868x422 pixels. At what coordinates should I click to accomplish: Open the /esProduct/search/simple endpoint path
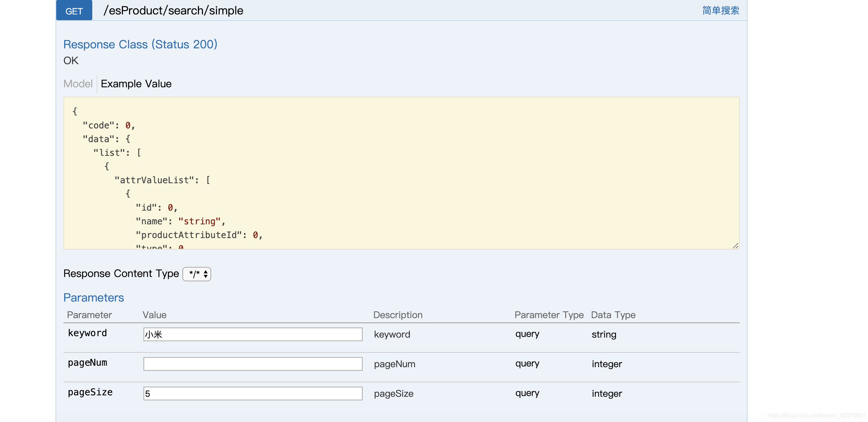[x=173, y=10]
